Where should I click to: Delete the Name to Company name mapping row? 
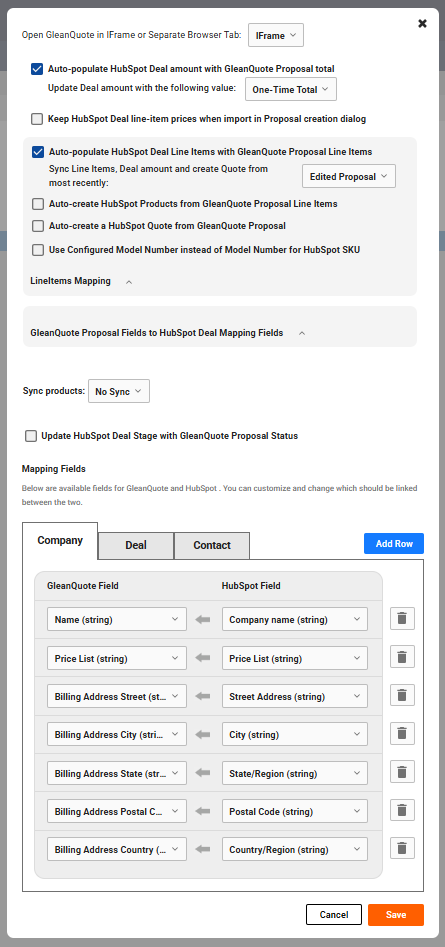[402, 618]
